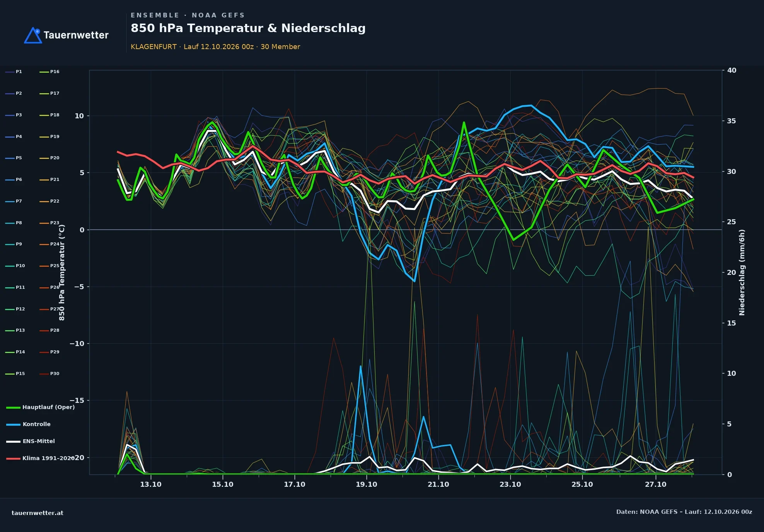Toggle member P16 in the legend
The image size is (764, 532).
pos(49,72)
